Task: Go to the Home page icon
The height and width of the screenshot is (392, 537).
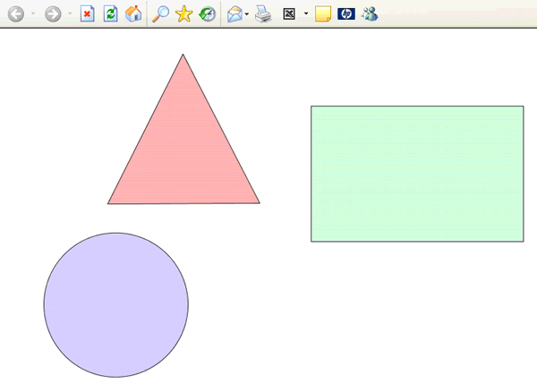Action: point(133,13)
